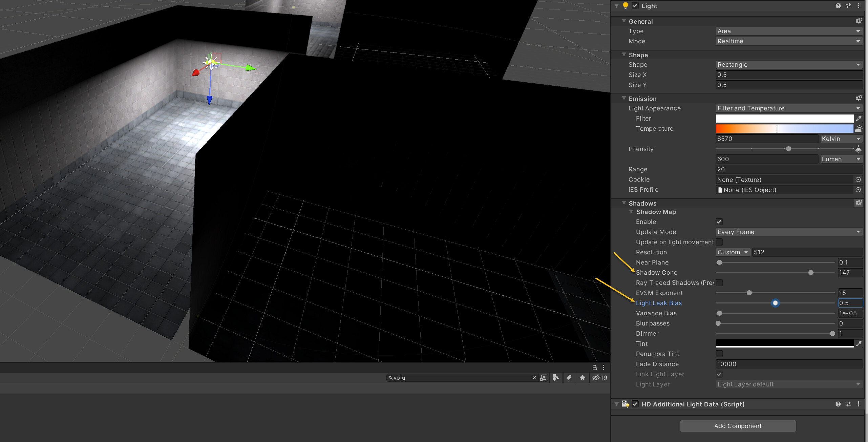The height and width of the screenshot is (442, 868).
Task: Clear the volu scene search field with the X
Action: (534, 378)
